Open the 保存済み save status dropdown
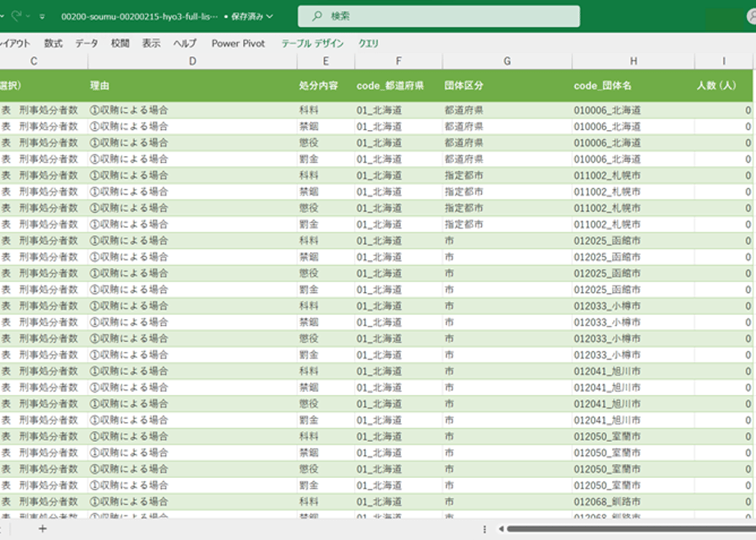This screenshot has height=540, width=756. [x=252, y=16]
